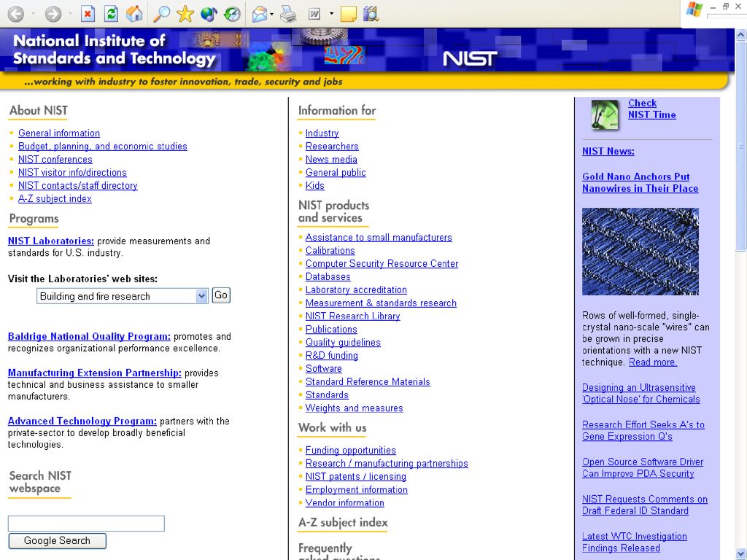Expand the Edit with Word dropdown arrow
Viewport: 747px width, 560px height.
point(332,14)
